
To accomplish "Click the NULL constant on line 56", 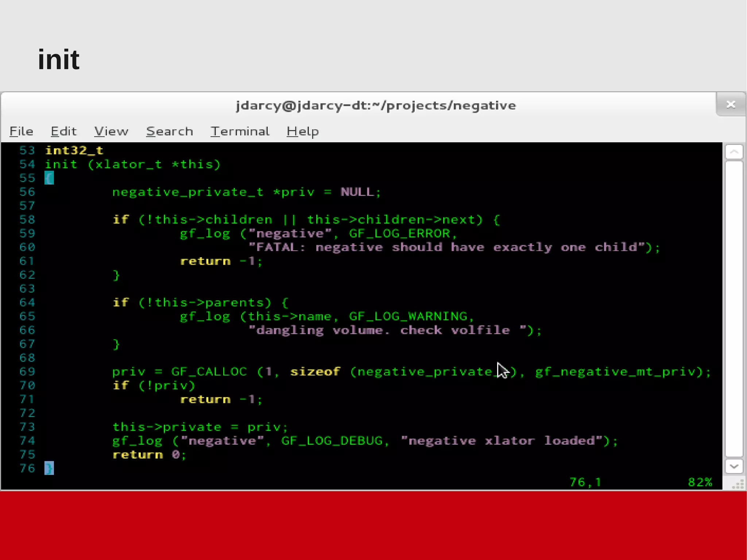I will coord(357,192).
